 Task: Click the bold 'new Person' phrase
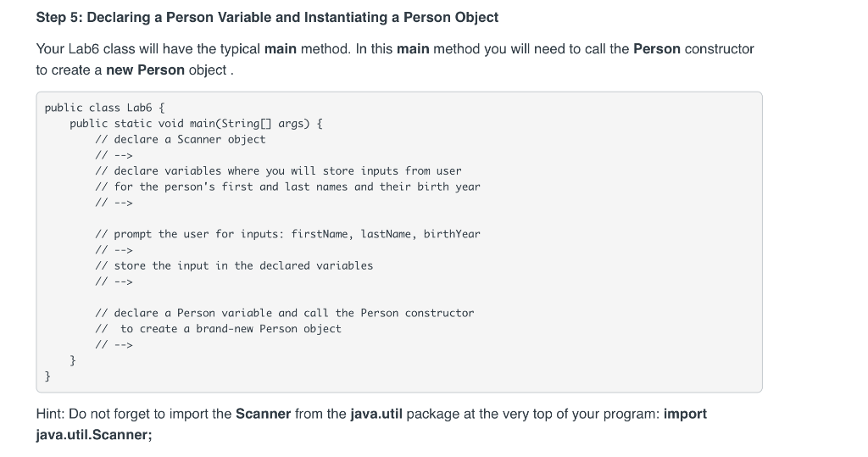(145, 70)
